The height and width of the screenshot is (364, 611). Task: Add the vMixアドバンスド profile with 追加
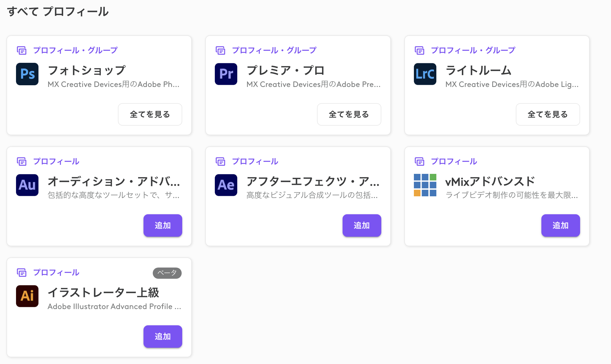[x=560, y=225]
